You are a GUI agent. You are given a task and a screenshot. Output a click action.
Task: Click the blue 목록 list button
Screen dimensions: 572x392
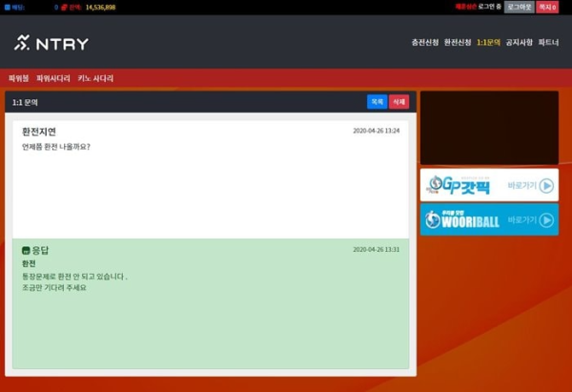click(377, 101)
